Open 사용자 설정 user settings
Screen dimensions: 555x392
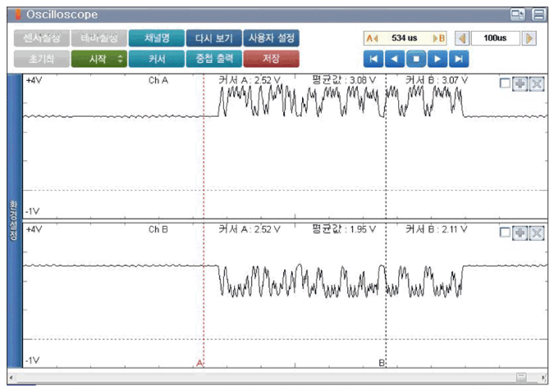(271, 38)
